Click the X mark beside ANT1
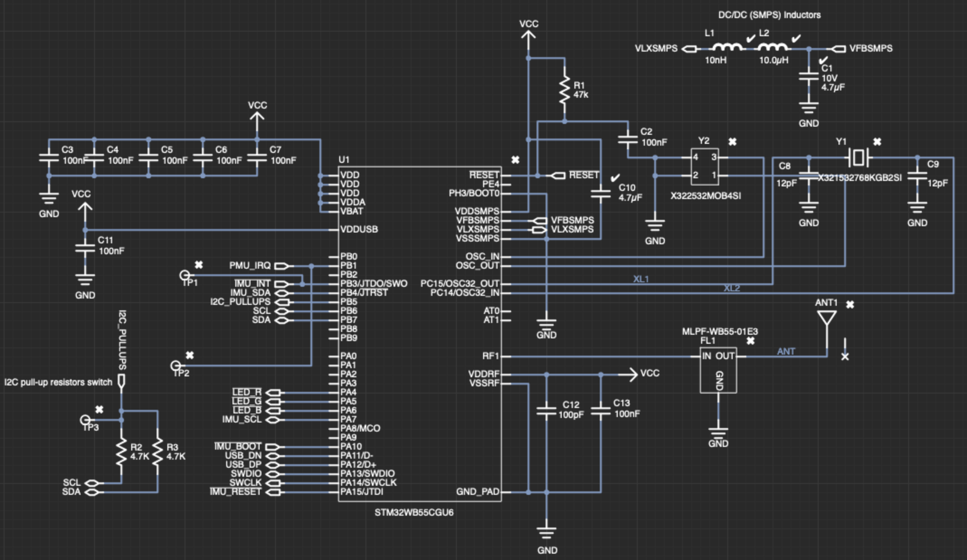This screenshot has height=560, width=967. [850, 304]
